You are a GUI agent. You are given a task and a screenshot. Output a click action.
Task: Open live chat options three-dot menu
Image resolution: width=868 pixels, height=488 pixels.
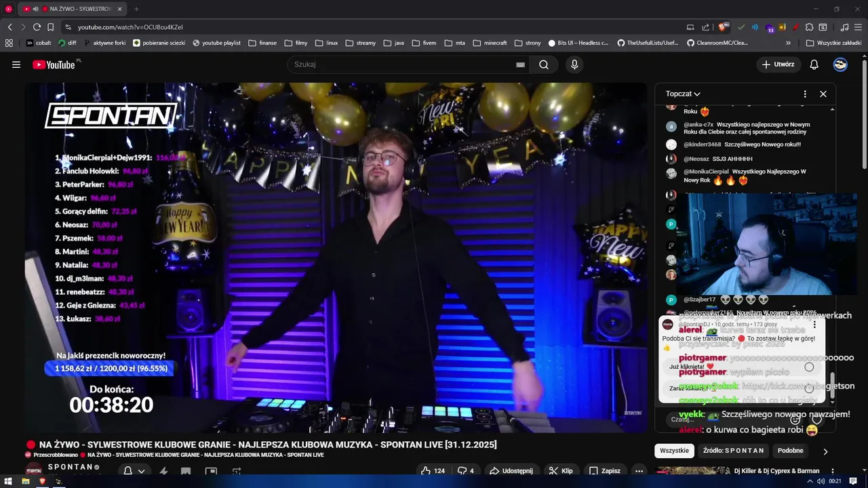tap(805, 94)
